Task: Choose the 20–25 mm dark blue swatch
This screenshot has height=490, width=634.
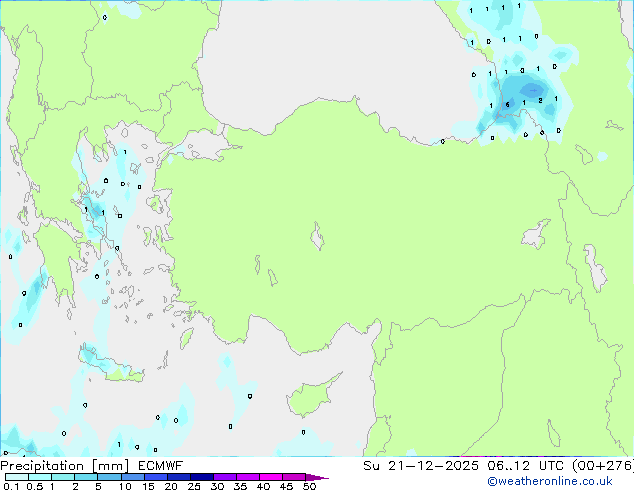Action: pos(178,477)
